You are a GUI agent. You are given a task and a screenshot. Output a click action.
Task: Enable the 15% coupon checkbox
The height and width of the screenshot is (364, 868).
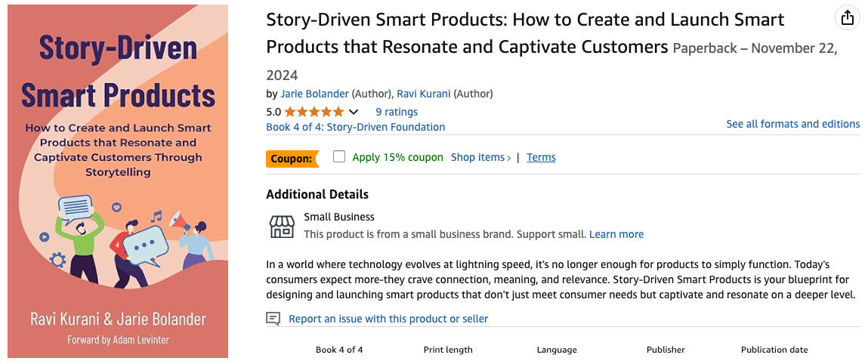339,157
